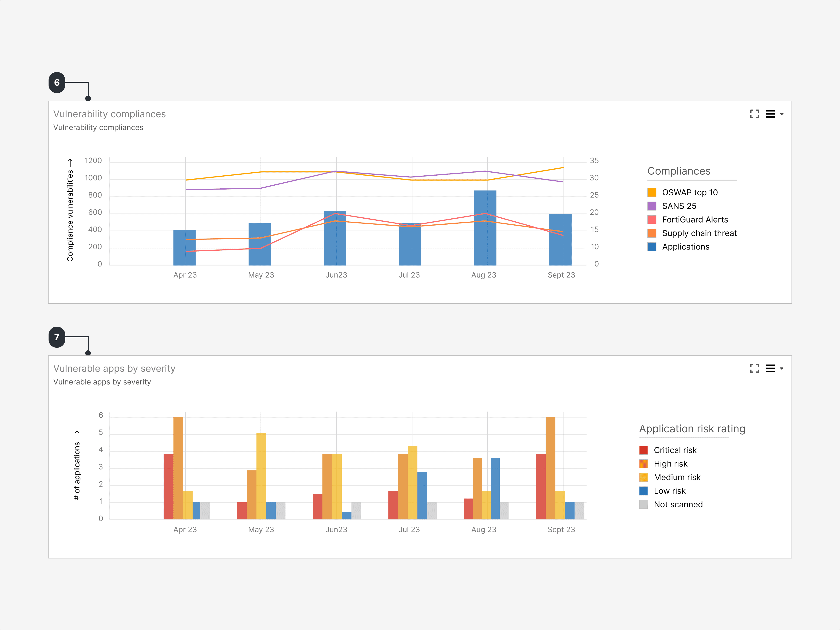Open hamburger menu on Vulnerable apps panel

[770, 368]
